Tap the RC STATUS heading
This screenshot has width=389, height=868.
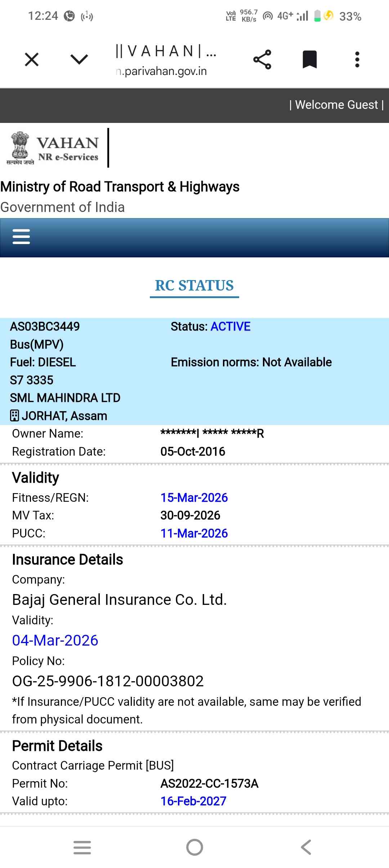pos(194,285)
